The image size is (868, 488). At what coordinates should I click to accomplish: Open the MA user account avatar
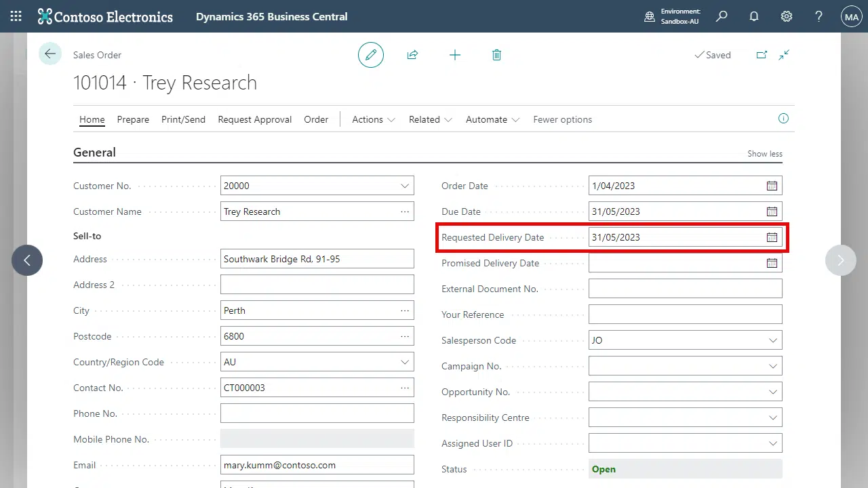(x=851, y=16)
